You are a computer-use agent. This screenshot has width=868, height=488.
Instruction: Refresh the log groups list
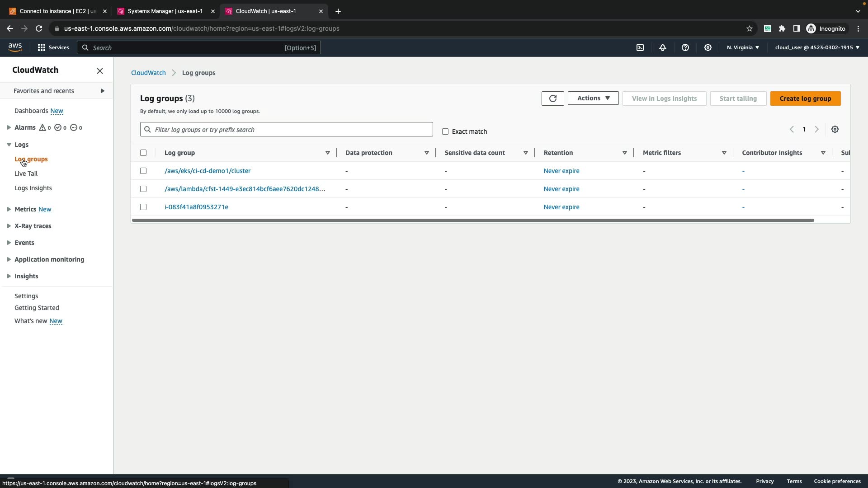coord(552,99)
